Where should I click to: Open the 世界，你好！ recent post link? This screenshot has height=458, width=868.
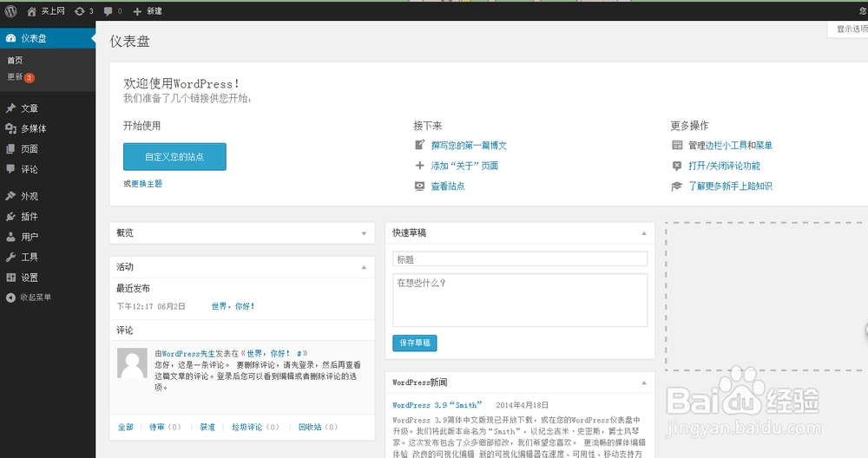[233, 306]
